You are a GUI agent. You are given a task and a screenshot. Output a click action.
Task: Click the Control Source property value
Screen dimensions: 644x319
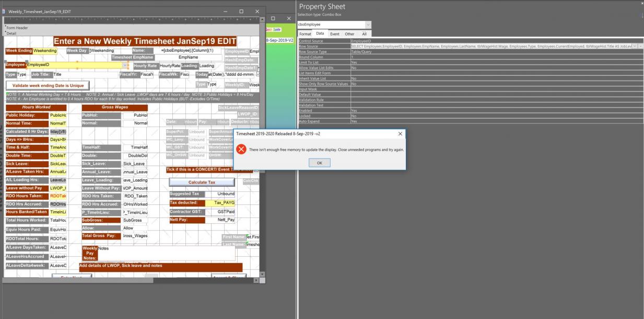point(497,41)
